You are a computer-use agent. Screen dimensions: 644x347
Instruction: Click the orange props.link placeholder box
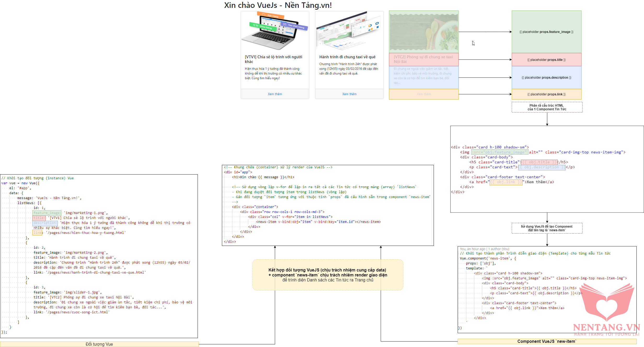coord(546,94)
